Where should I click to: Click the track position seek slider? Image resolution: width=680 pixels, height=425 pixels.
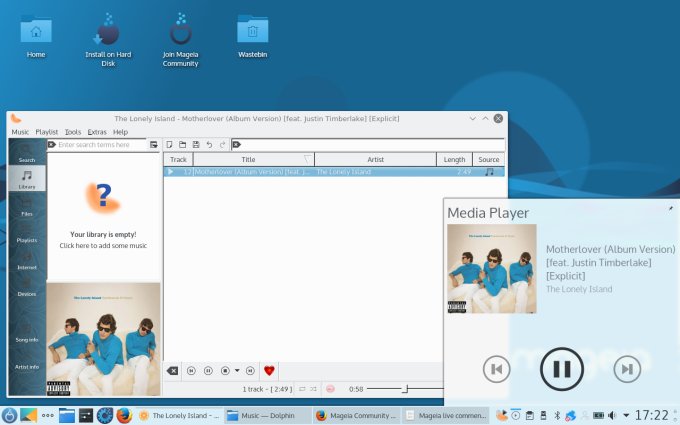pos(405,388)
